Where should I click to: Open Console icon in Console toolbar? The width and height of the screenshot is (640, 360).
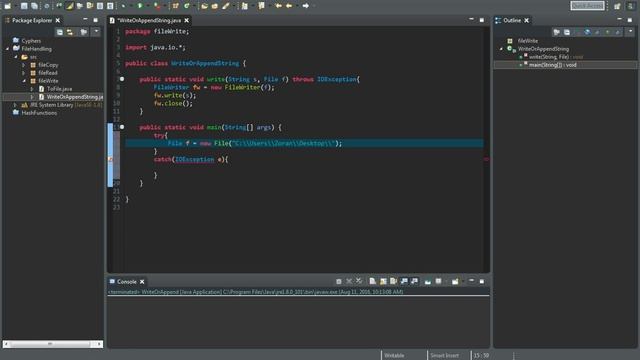point(455,281)
